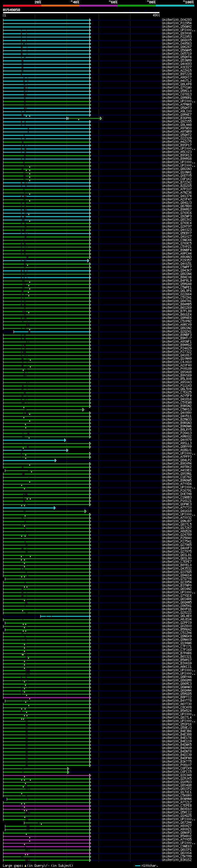Select hit UniRef100_B9GVM4

[x=177, y=463]
